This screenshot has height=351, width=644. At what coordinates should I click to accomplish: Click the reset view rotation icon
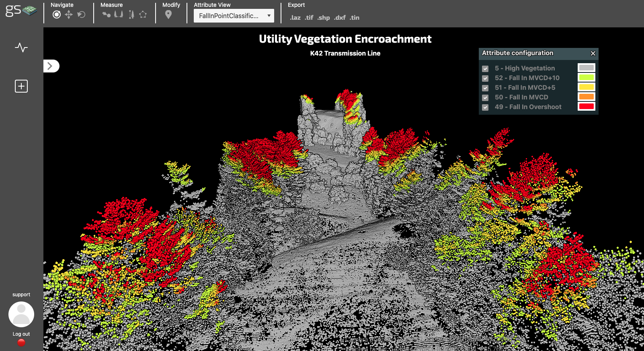[x=81, y=14]
